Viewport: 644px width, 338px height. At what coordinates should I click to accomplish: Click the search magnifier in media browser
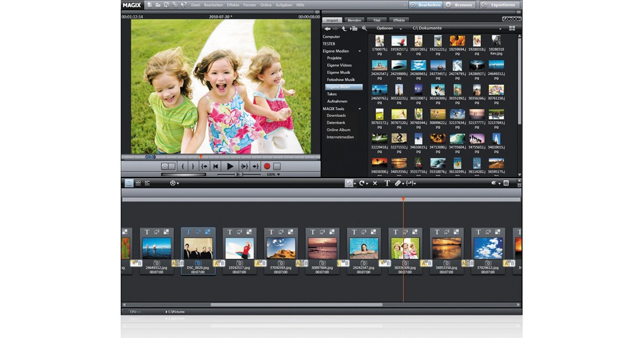pos(364,29)
